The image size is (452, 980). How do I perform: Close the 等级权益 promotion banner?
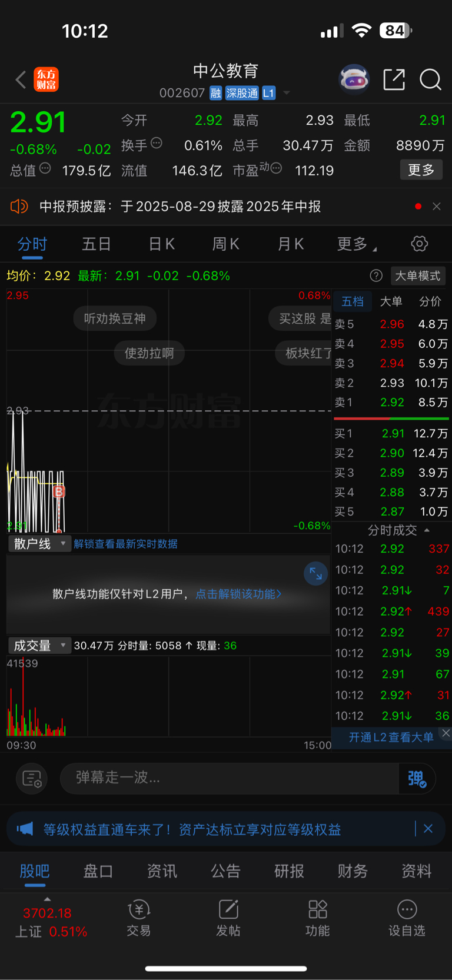(x=428, y=829)
